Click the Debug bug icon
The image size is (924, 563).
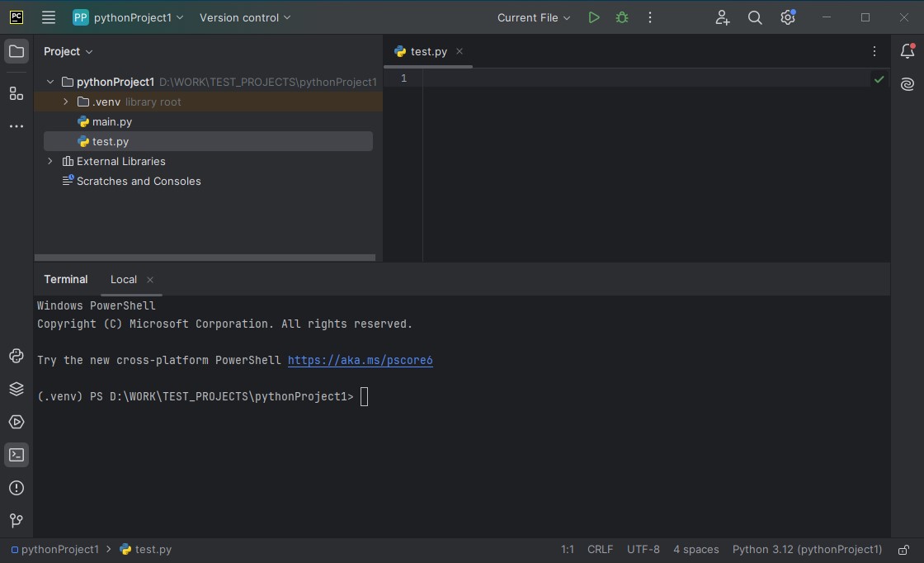coord(622,17)
